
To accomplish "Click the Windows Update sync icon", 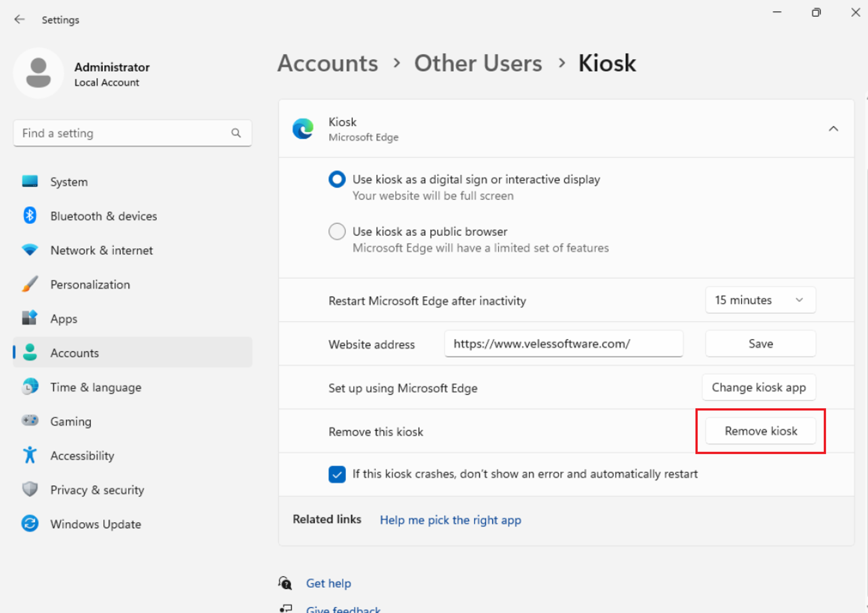I will tap(30, 523).
